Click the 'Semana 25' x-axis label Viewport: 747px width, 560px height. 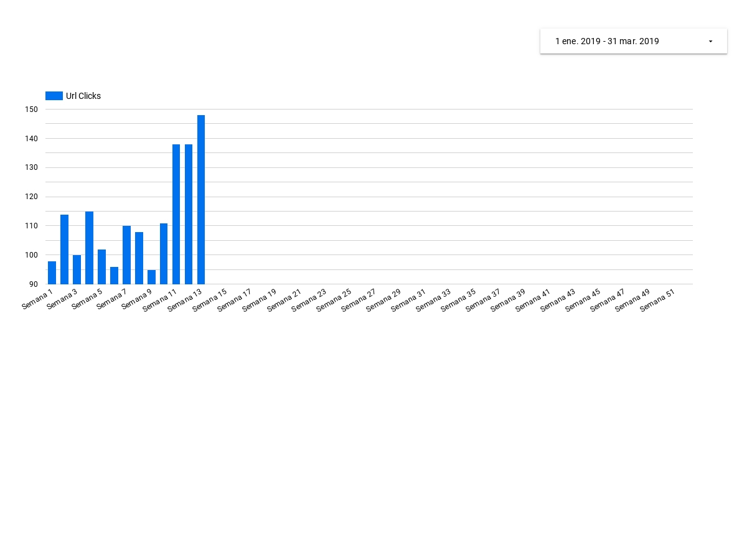[x=335, y=299]
